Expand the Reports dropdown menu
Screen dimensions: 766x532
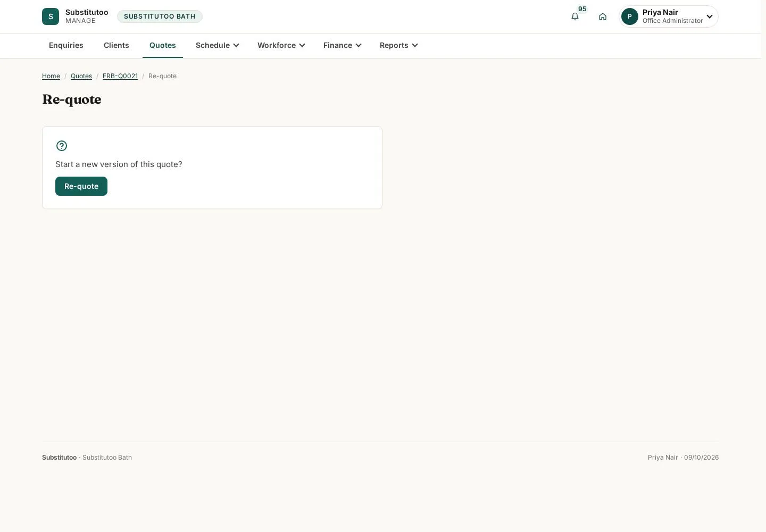coord(398,45)
